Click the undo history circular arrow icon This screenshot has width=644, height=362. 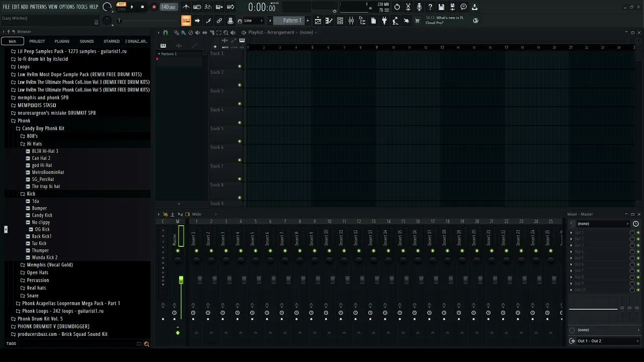[397, 7]
